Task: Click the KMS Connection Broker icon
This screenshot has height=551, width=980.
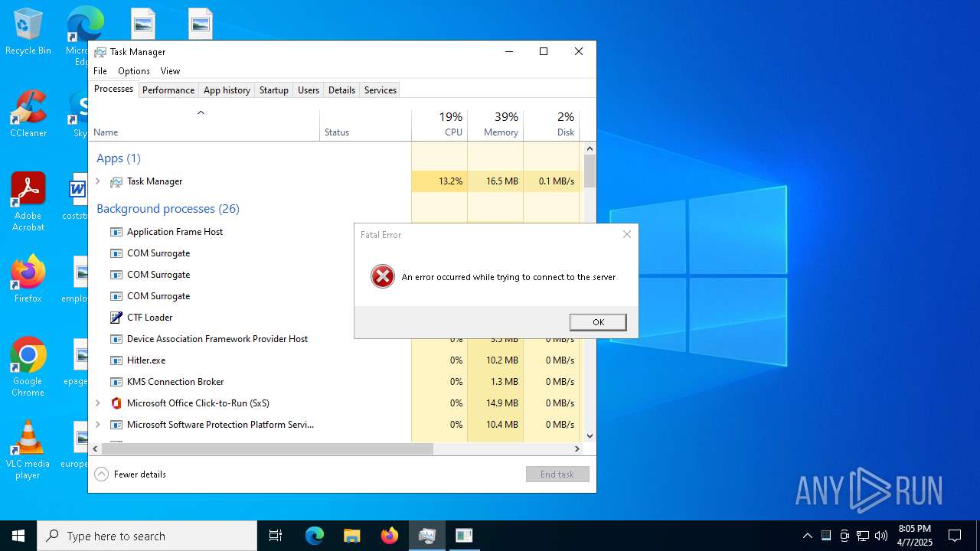Action: 116,382
